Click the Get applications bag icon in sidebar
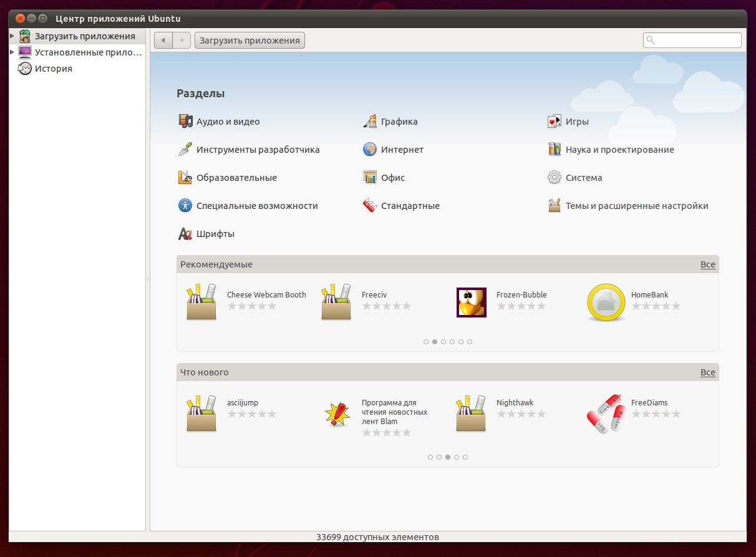The width and height of the screenshot is (756, 557). click(x=25, y=36)
